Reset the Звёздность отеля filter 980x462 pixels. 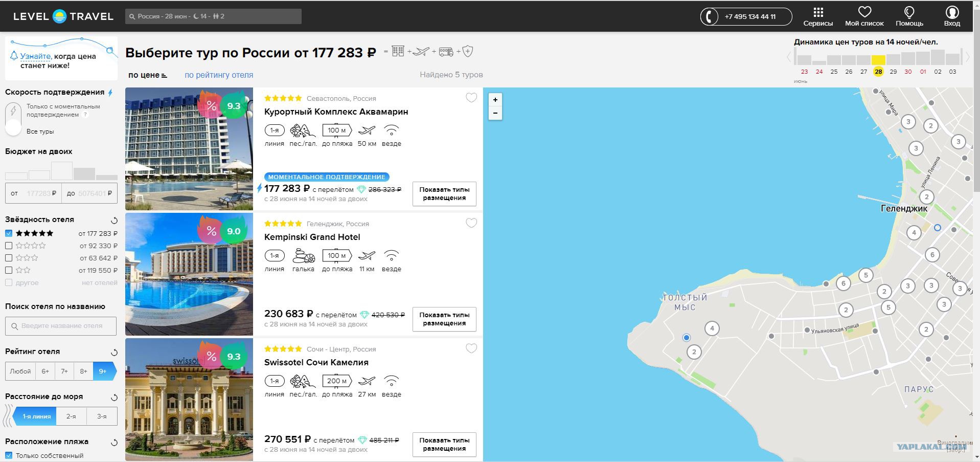tap(114, 221)
